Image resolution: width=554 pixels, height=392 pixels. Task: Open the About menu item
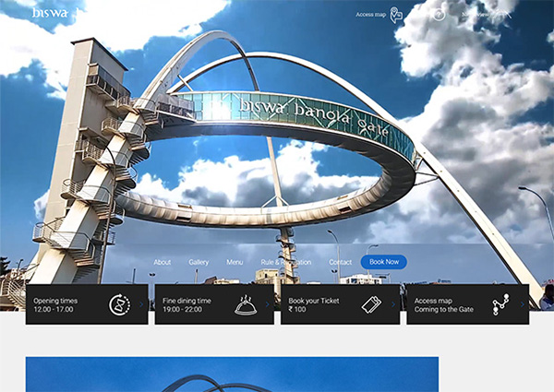click(163, 262)
